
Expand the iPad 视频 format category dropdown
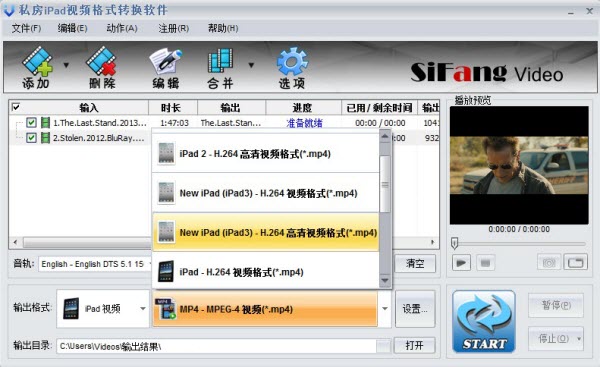coord(142,308)
